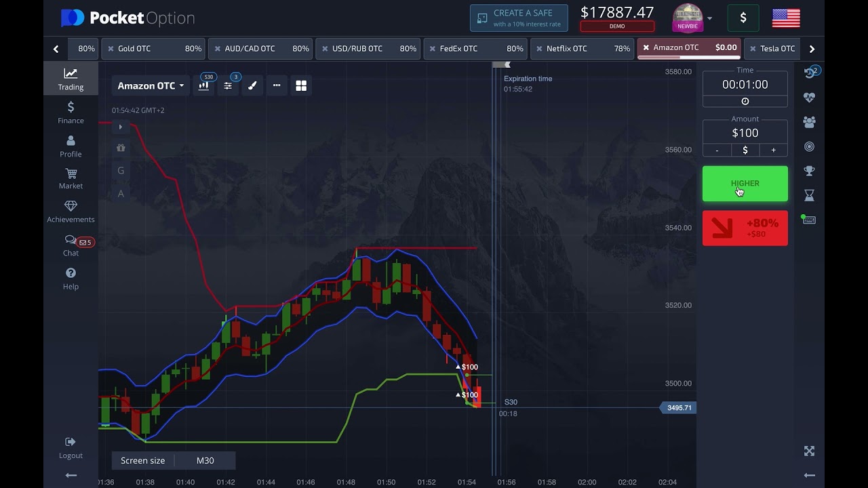Decrease trade amount with minus button
The height and width of the screenshot is (488, 868).
click(717, 150)
